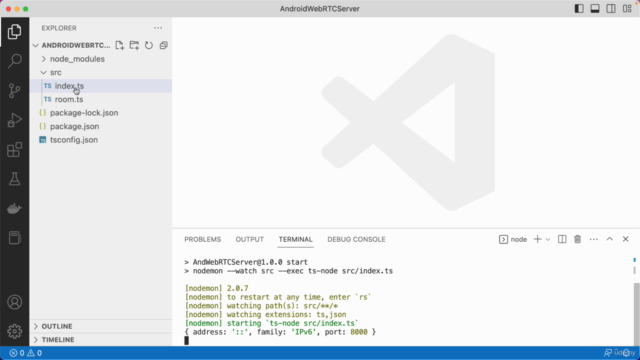Click terminal text '[nodemon] 2.0.7'
This screenshot has height=360, width=640.
[x=216, y=288]
